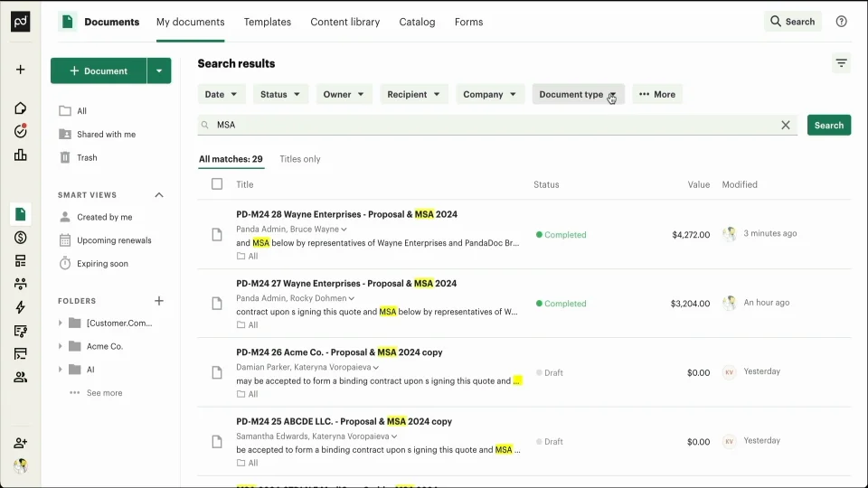Open the reports bar chart icon

[21, 155]
